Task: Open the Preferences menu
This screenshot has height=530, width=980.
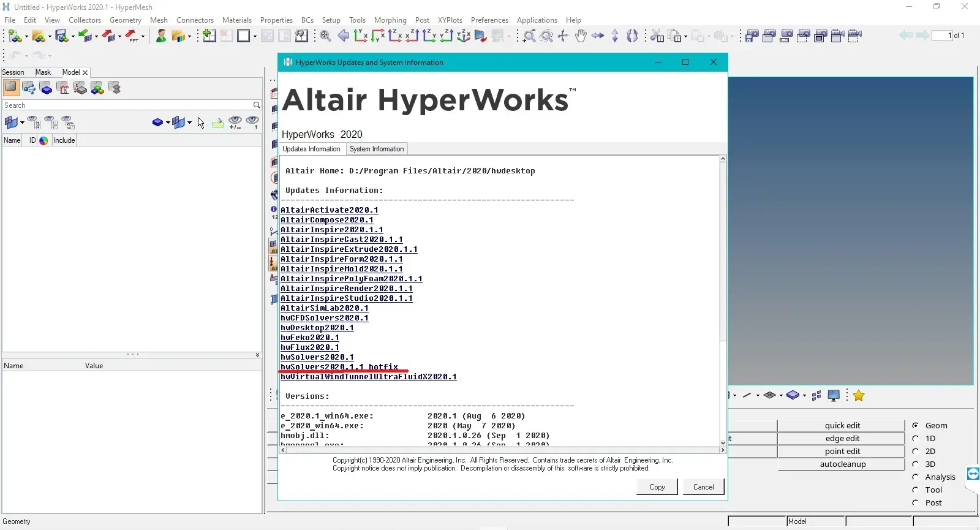Action: (x=489, y=20)
